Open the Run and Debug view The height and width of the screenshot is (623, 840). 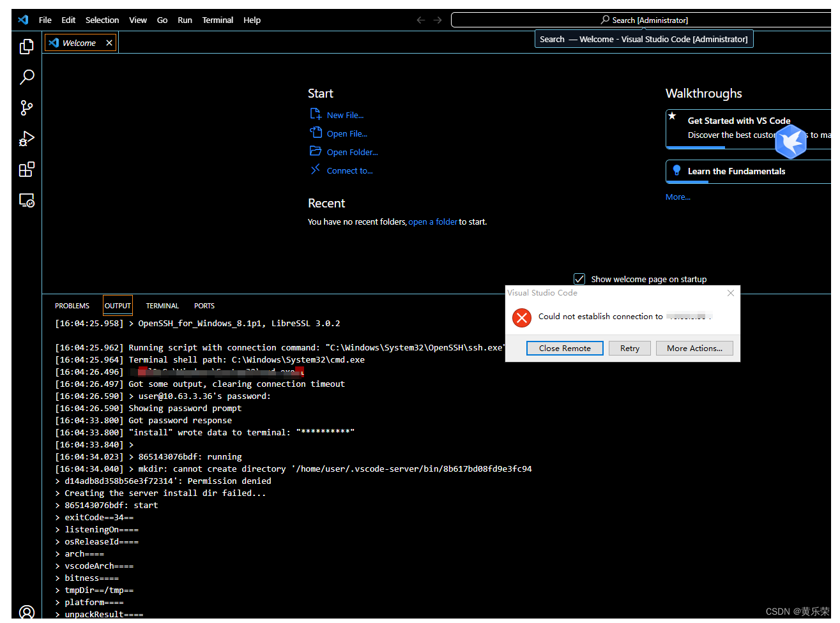26,139
